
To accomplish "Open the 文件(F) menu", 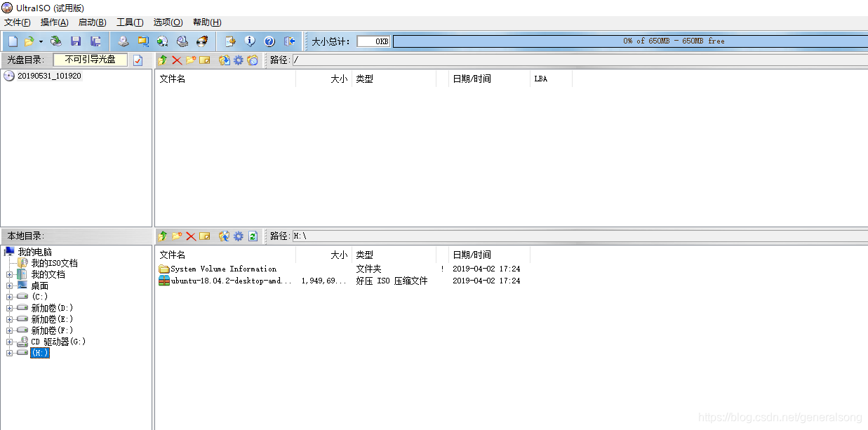I will click(18, 22).
